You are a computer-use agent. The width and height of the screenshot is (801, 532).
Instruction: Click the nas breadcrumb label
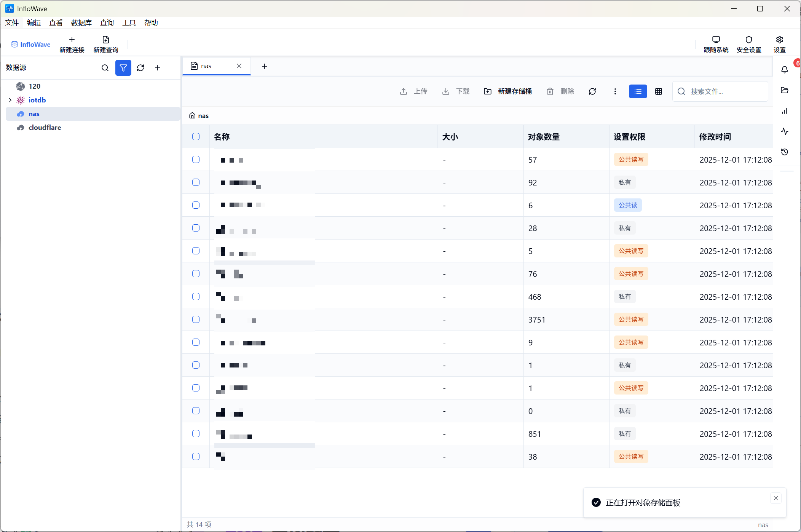pyautogui.click(x=203, y=115)
